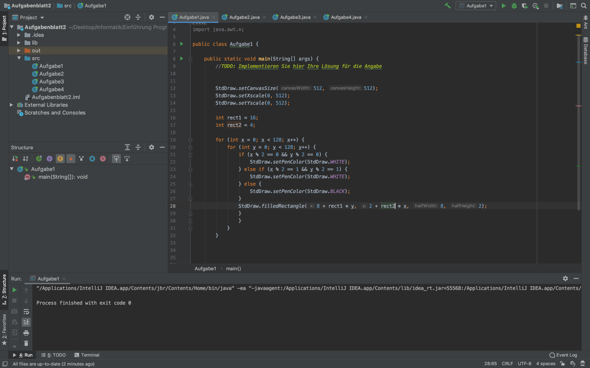Hide the Project panel with minus icon

[162, 17]
